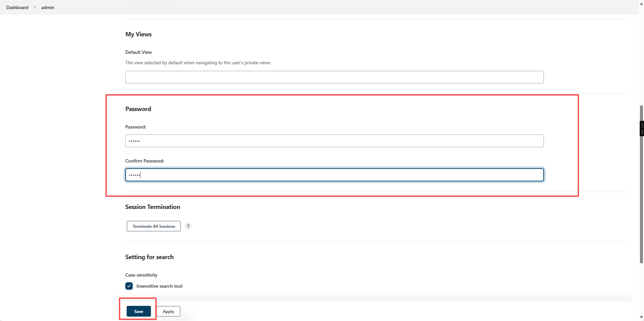Open help for Terminate All Sessions
Screen dimensions: 644x321
click(188, 226)
